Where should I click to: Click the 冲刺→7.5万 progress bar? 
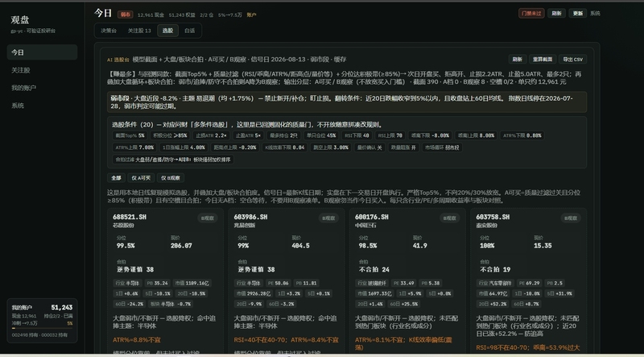tap(42, 328)
